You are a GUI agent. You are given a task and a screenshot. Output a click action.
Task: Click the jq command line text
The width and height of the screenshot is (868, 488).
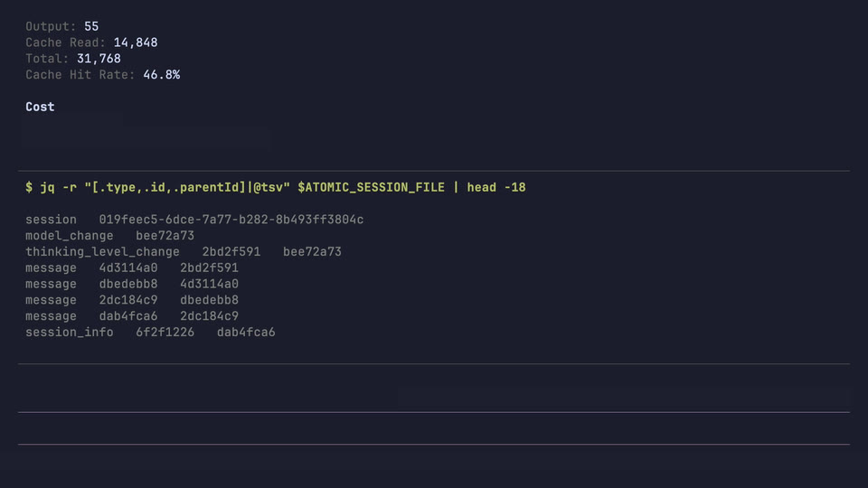[x=276, y=188]
